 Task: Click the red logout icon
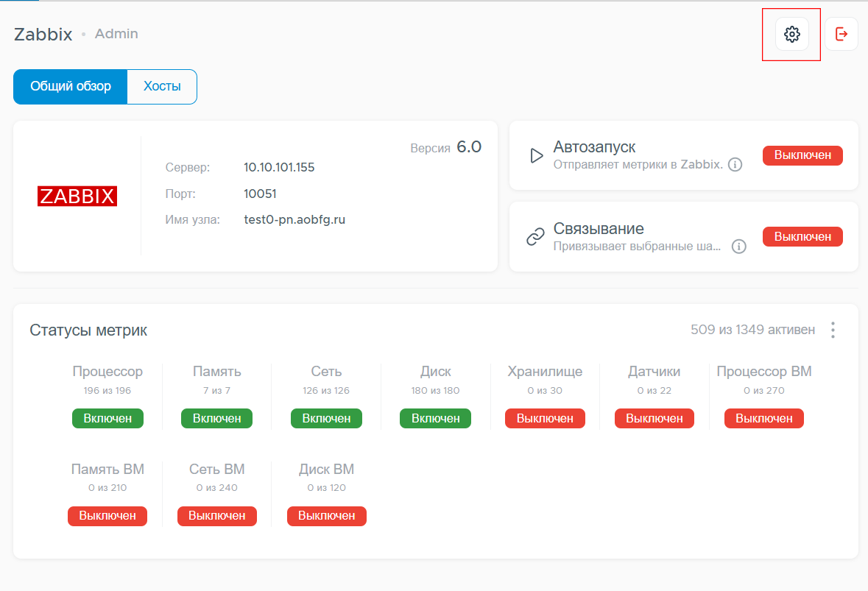[x=841, y=35]
